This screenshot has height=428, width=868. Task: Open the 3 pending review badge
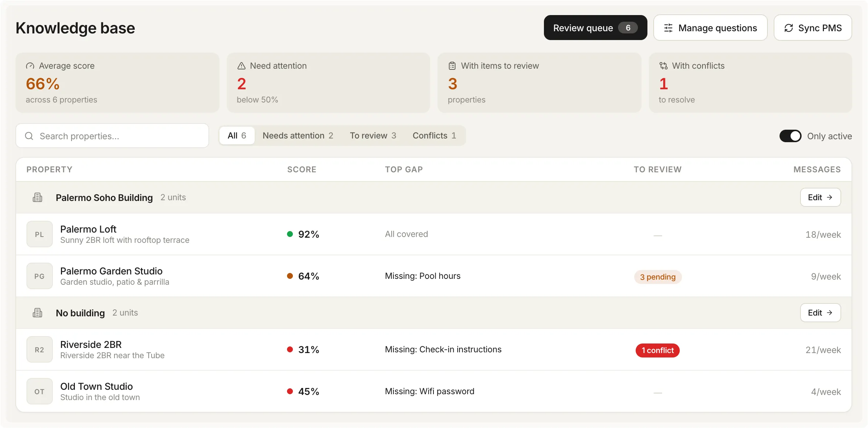pyautogui.click(x=658, y=277)
